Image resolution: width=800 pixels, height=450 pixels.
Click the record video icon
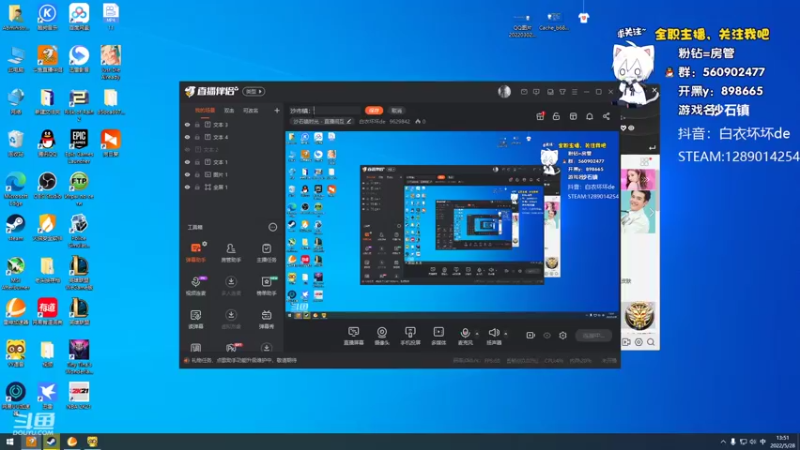click(x=531, y=336)
